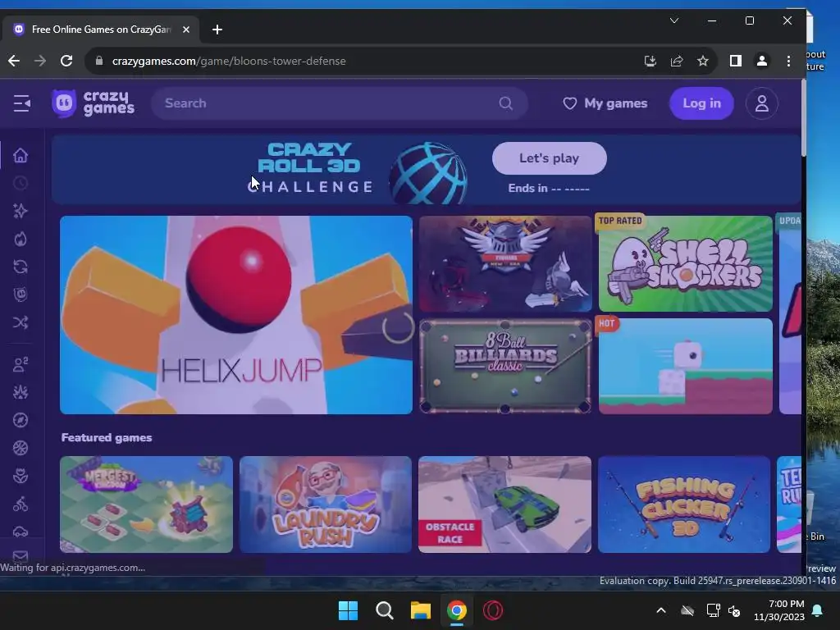The width and height of the screenshot is (840, 630).
Task: Open the Mergest Kingdom thumbnail
Action: coord(146,504)
